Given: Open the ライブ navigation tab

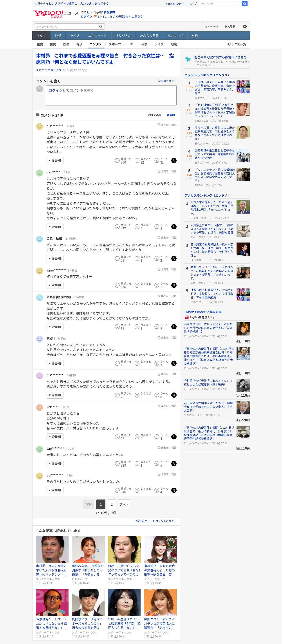Looking at the screenshot, I should coord(75,36).
